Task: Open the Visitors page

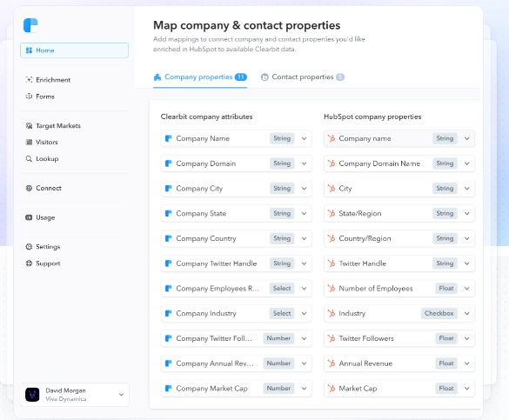Action: (x=42, y=142)
